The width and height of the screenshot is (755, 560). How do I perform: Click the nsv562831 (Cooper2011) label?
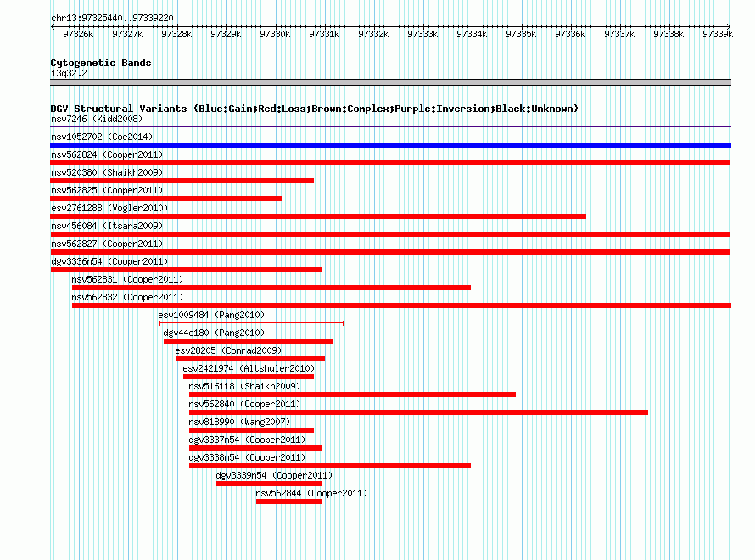point(127,279)
